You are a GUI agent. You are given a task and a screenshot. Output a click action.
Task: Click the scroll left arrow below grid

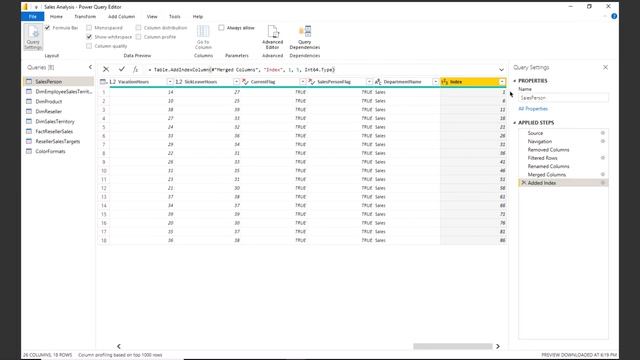(119, 346)
